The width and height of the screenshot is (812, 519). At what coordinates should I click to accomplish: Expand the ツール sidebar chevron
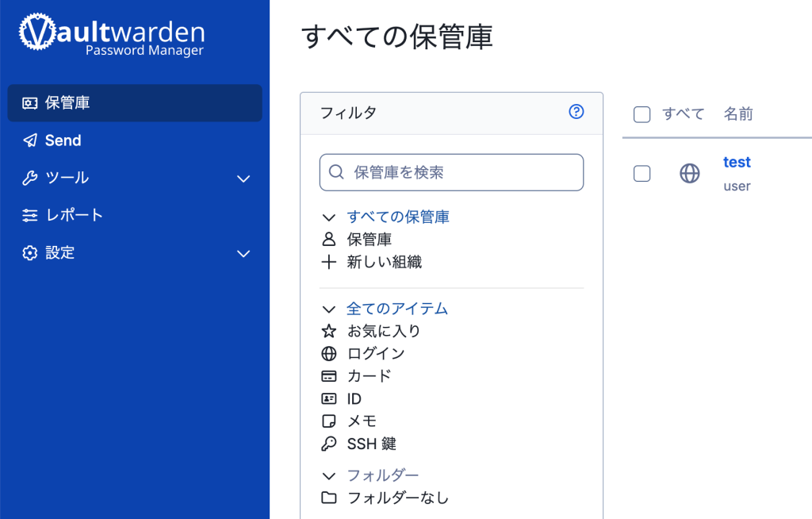click(243, 179)
